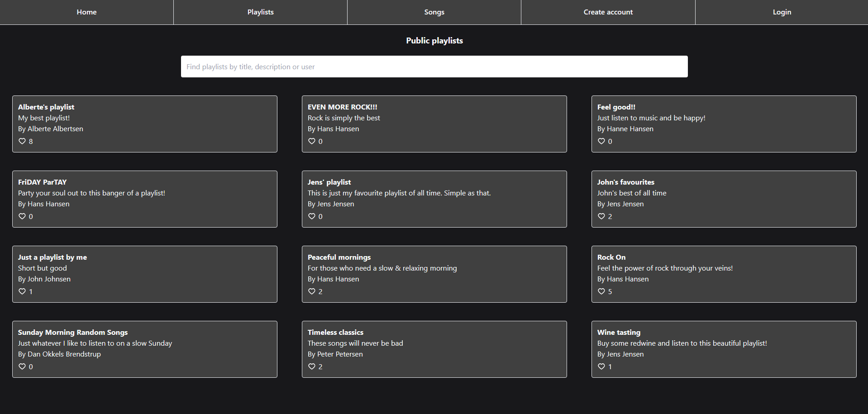Like the Rock On playlist heart
868x414 pixels.
coord(601,291)
